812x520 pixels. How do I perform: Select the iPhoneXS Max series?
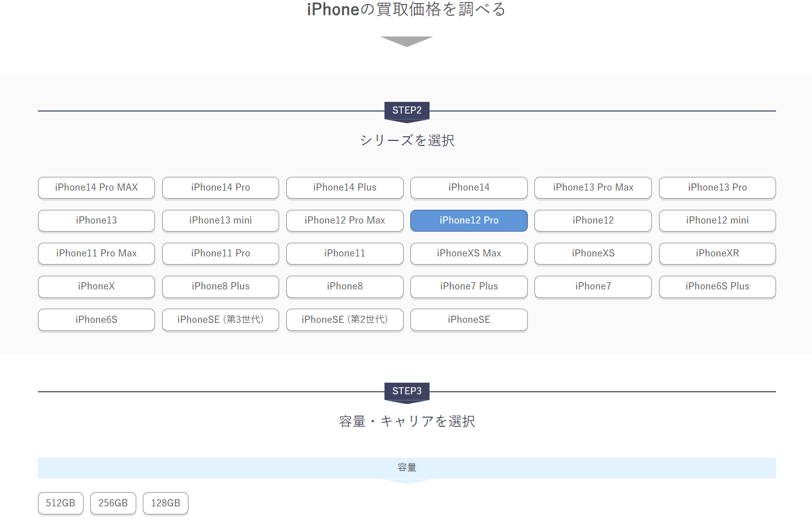(x=469, y=253)
